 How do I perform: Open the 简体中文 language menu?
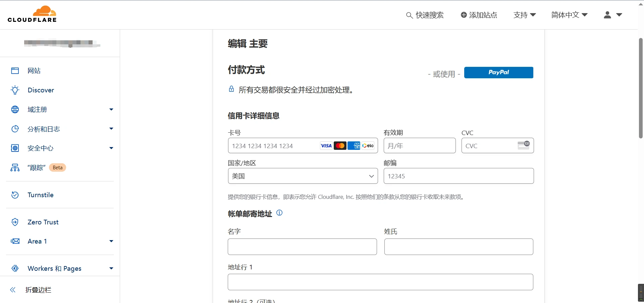click(x=569, y=15)
